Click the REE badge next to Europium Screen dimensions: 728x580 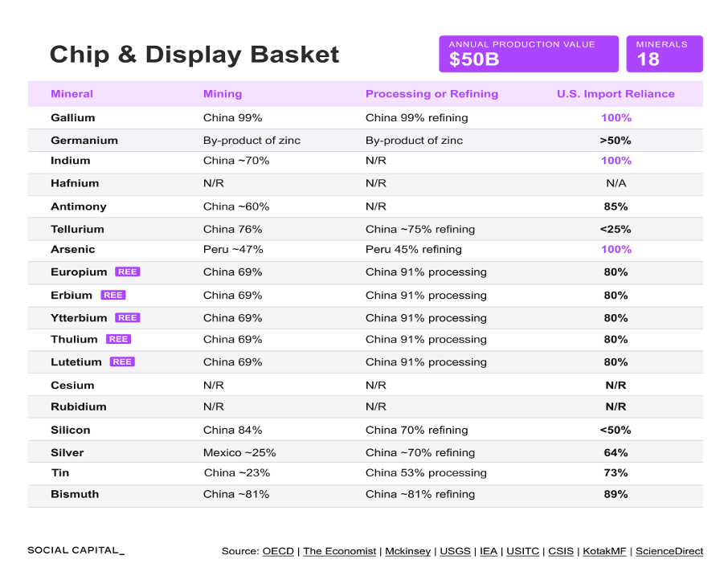click(x=127, y=272)
